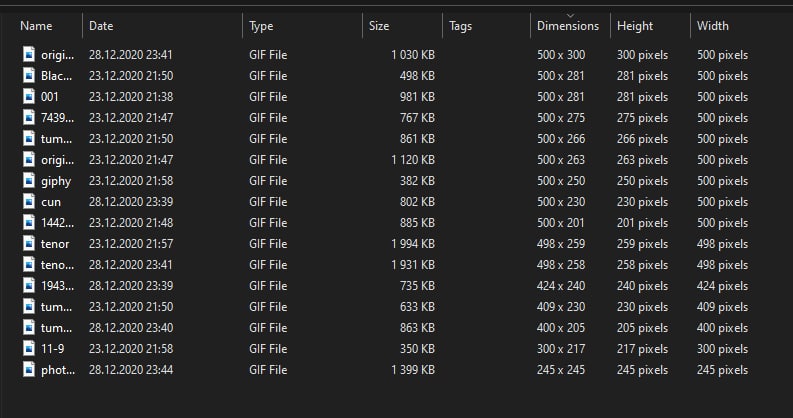Click the icon of the cun file
Viewport: 793px width, 418px height.
[29, 201]
